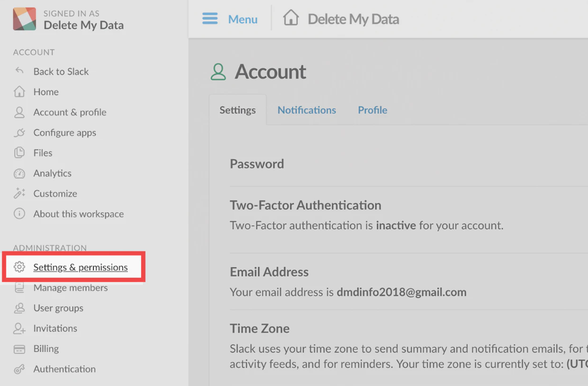Screen dimensions: 588x386
Task: Click the Files icon in sidebar
Action: click(x=20, y=152)
